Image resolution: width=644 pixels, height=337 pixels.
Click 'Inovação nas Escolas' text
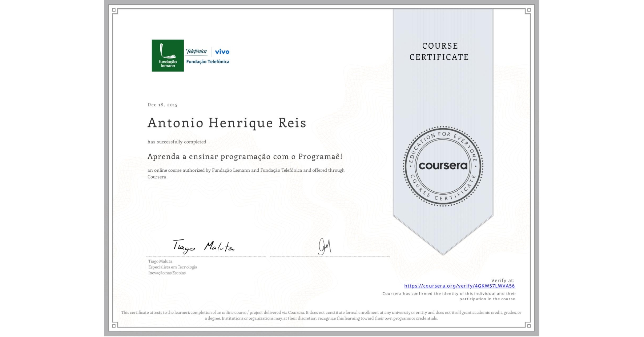coord(167,273)
